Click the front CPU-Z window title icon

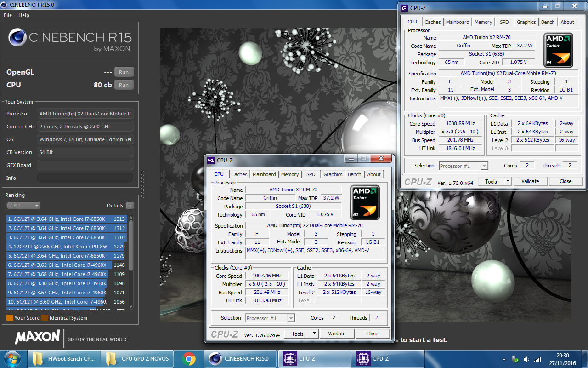pyautogui.click(x=211, y=160)
